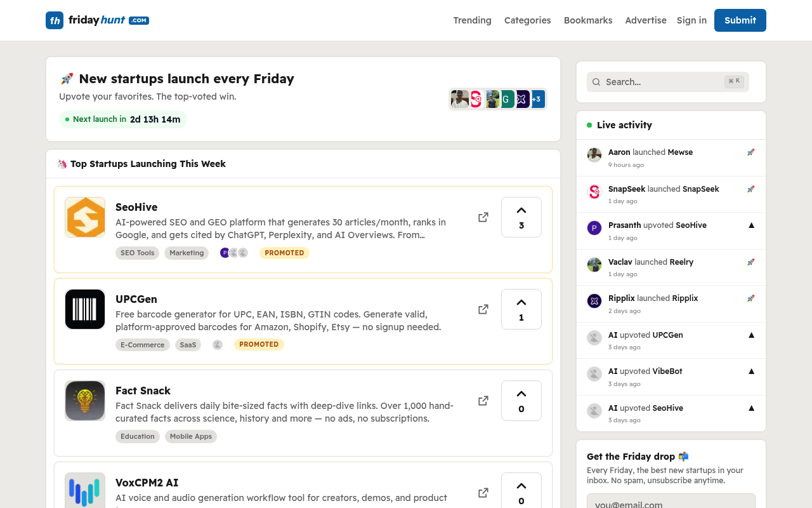Click the Fact Snack lightbulb logo

[x=85, y=401]
